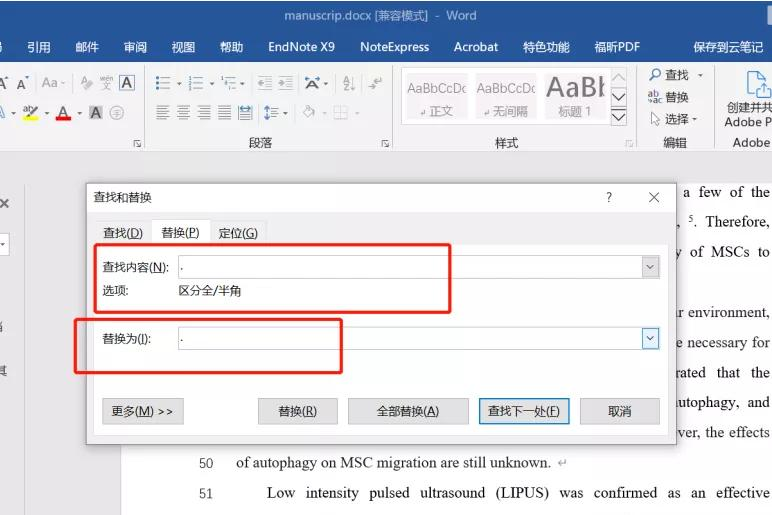This screenshot has height=515, width=772.
Task: Open the font color dropdown arrow
Action: pyautogui.click(x=80, y=113)
